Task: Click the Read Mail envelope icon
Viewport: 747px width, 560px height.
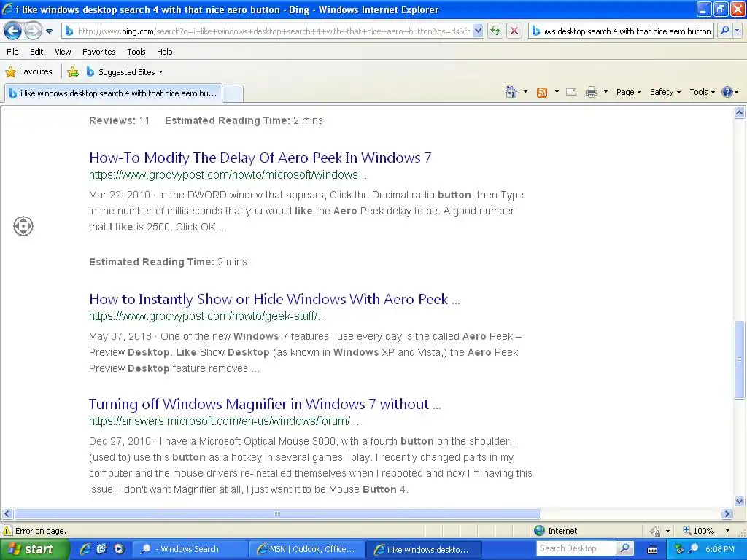Action: [571, 93]
